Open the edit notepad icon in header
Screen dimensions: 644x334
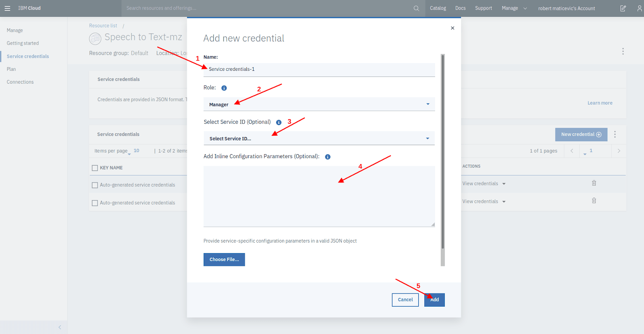(623, 8)
